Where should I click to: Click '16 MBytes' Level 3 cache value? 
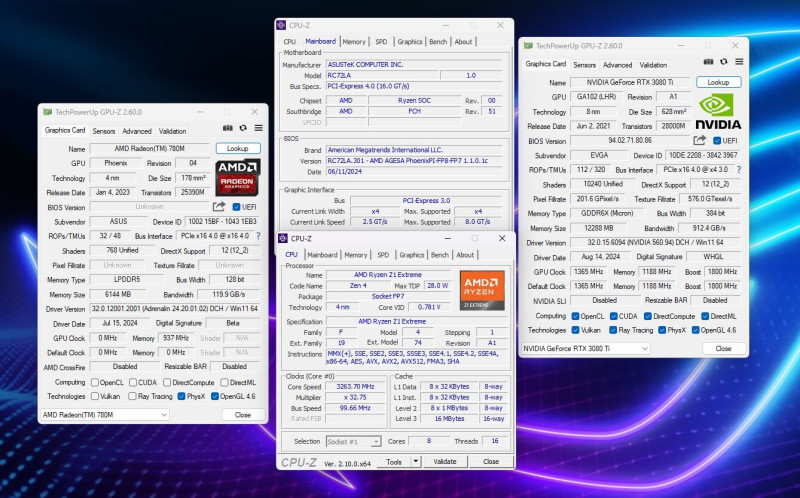[x=449, y=418]
